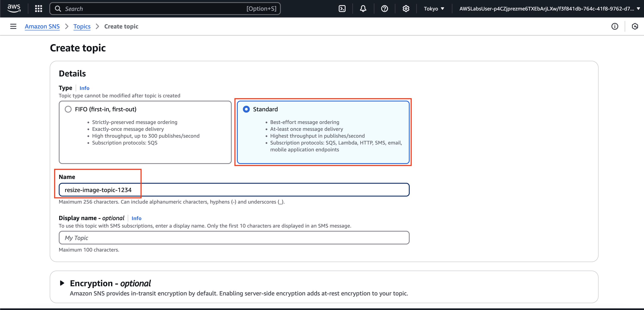Viewport: 644px width, 310px height.
Task: Click Info link next to Type
Action: [84, 88]
